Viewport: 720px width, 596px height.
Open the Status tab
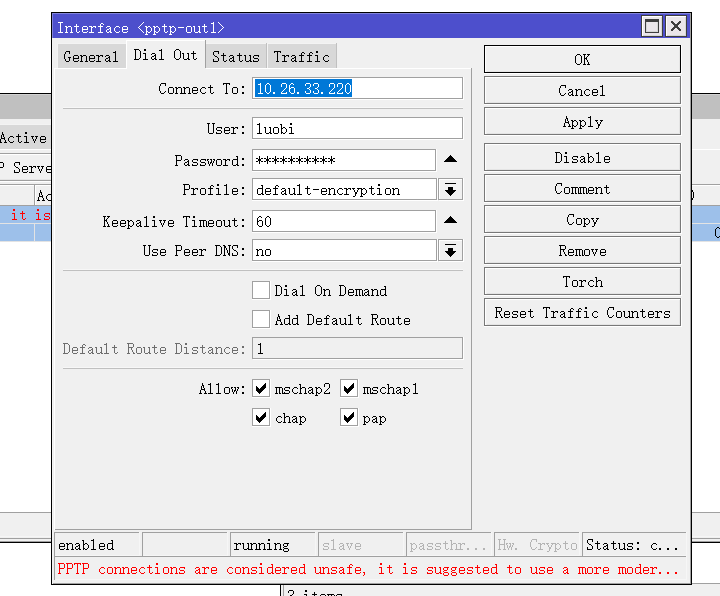click(x=235, y=57)
